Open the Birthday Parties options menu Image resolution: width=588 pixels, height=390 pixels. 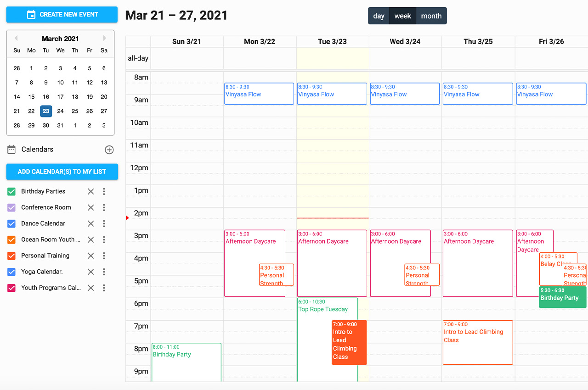point(104,191)
